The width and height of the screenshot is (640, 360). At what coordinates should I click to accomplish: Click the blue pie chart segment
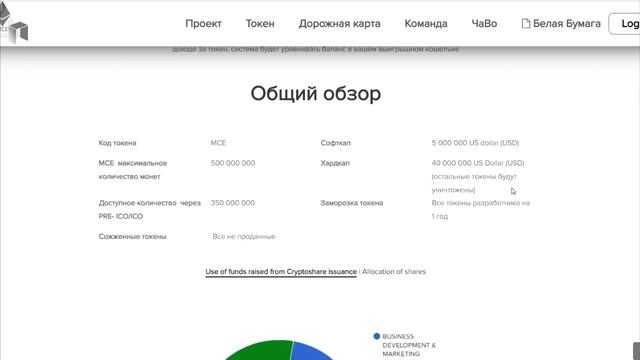tap(310, 352)
